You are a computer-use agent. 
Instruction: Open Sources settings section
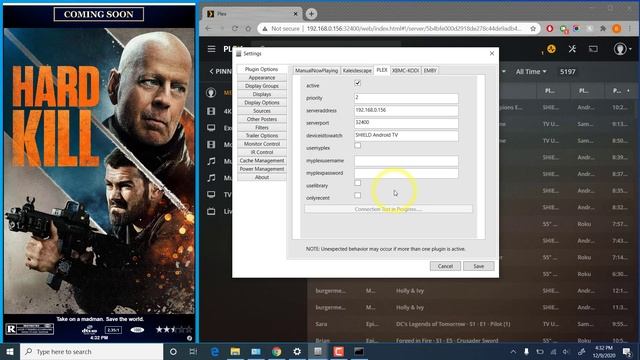point(262,111)
